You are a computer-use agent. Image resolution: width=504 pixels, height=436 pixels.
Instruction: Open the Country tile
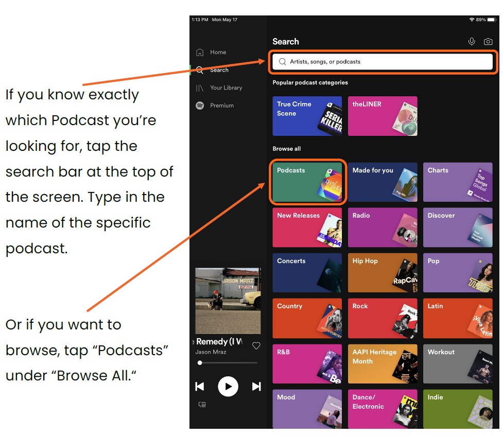tap(307, 319)
